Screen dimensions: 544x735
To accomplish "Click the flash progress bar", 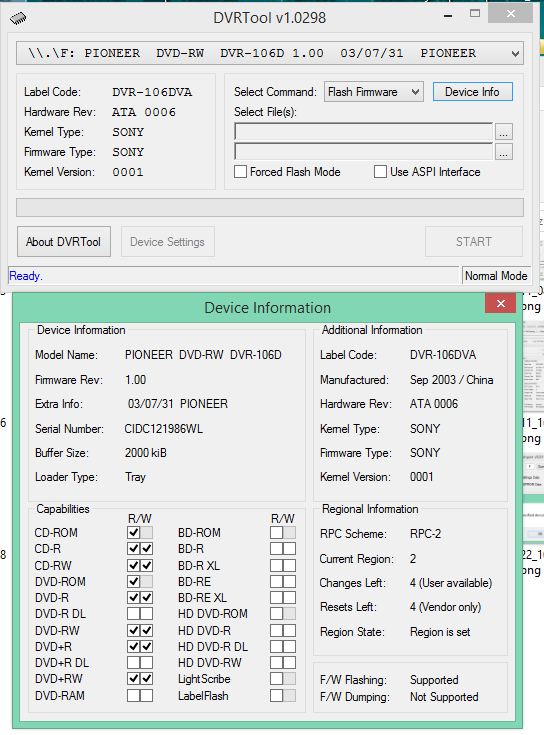I will pyautogui.click(x=270, y=208).
